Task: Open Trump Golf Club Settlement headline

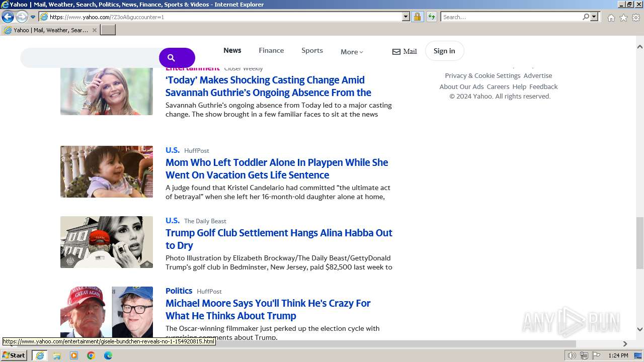Action: pyautogui.click(x=279, y=239)
